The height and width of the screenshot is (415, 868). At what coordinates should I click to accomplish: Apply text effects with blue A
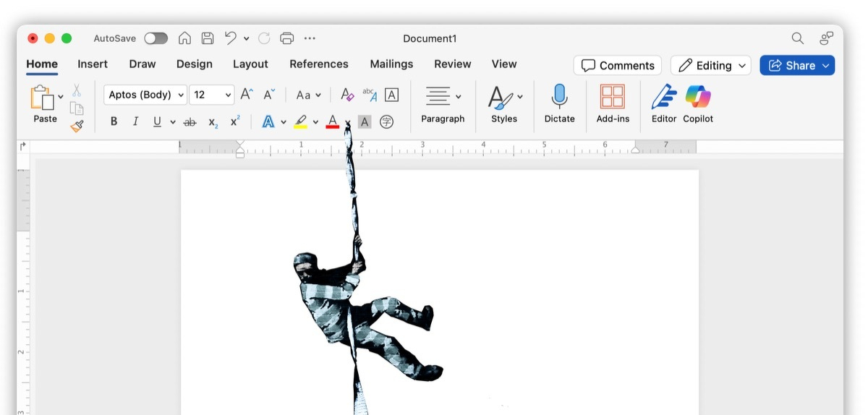pyautogui.click(x=268, y=122)
